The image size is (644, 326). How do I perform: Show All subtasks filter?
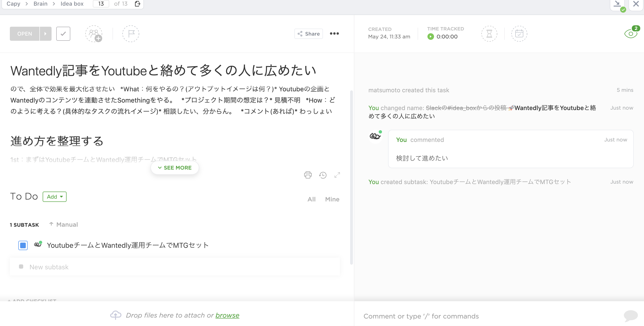click(x=311, y=199)
